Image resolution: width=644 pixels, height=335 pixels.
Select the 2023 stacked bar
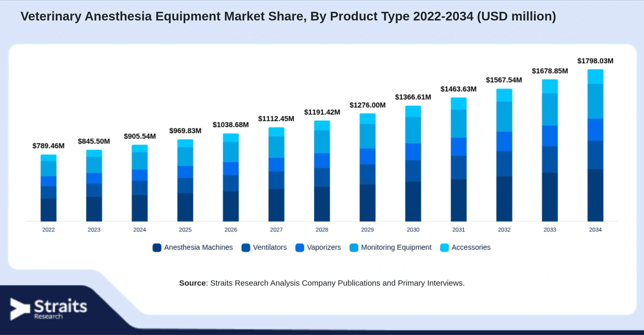point(94,186)
